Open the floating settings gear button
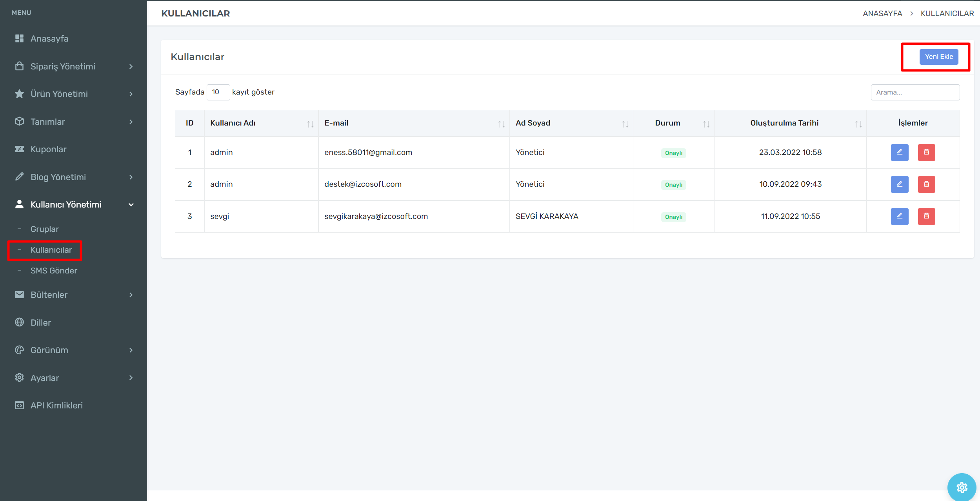The image size is (980, 501). click(962, 487)
